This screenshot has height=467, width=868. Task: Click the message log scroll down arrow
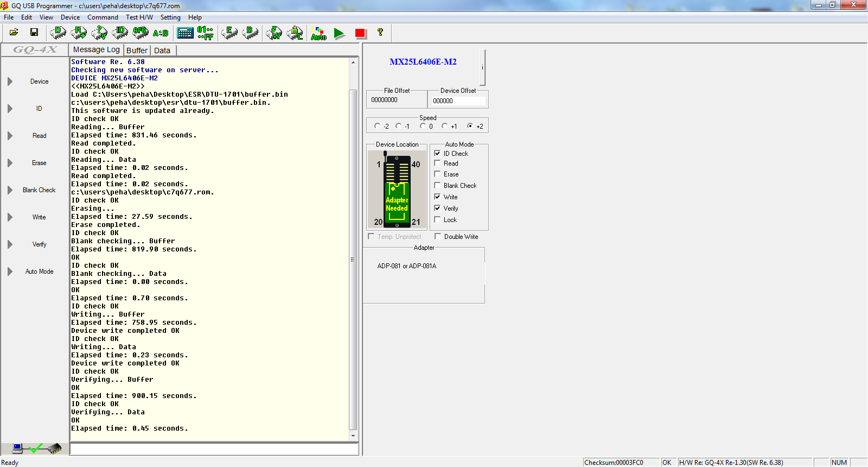pos(353,436)
